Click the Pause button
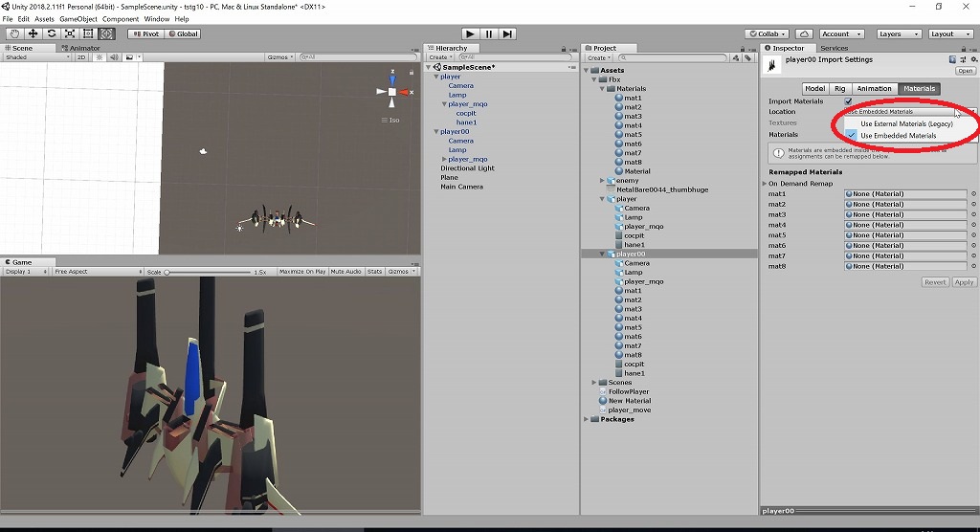Viewport: 980px width, 532px height. [x=489, y=33]
